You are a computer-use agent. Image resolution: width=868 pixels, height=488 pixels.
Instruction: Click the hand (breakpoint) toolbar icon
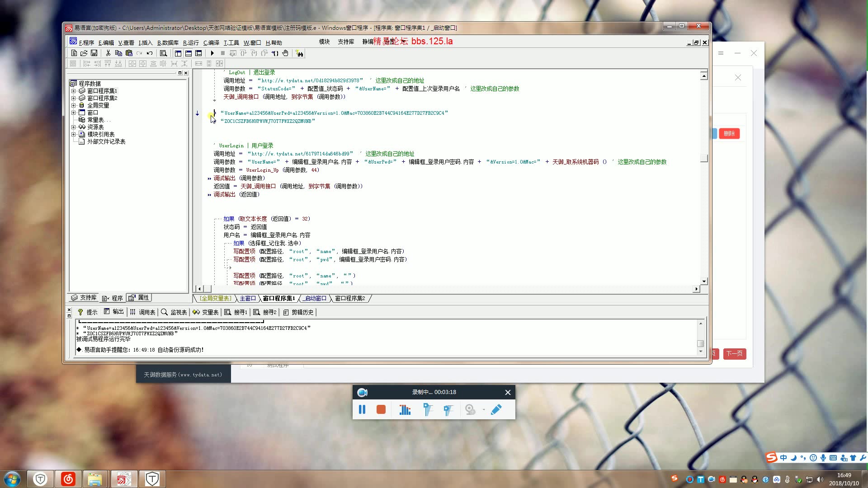click(285, 53)
